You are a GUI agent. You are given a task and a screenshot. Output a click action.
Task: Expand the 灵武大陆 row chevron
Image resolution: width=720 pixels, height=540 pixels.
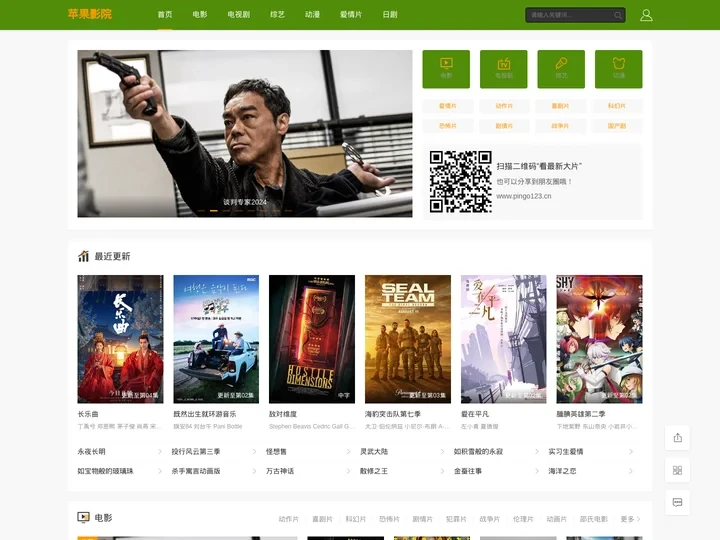click(442, 452)
